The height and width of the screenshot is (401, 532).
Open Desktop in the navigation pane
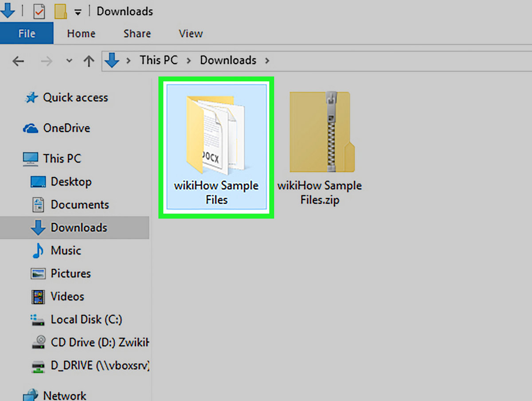(71, 182)
